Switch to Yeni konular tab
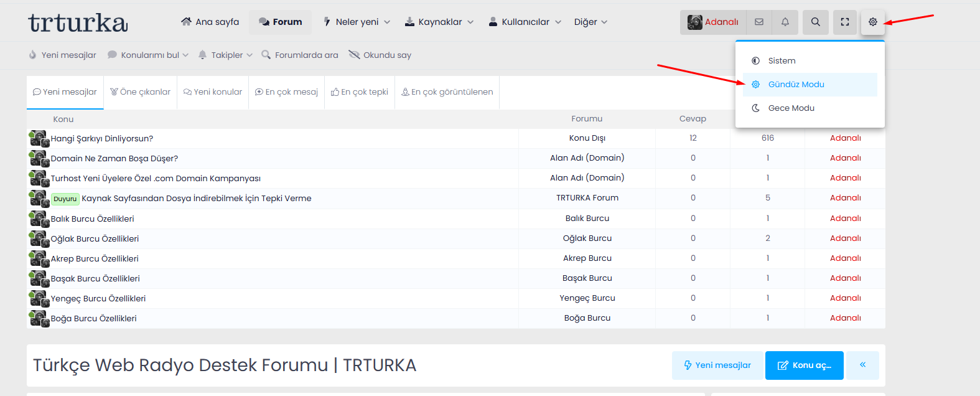 (x=213, y=92)
